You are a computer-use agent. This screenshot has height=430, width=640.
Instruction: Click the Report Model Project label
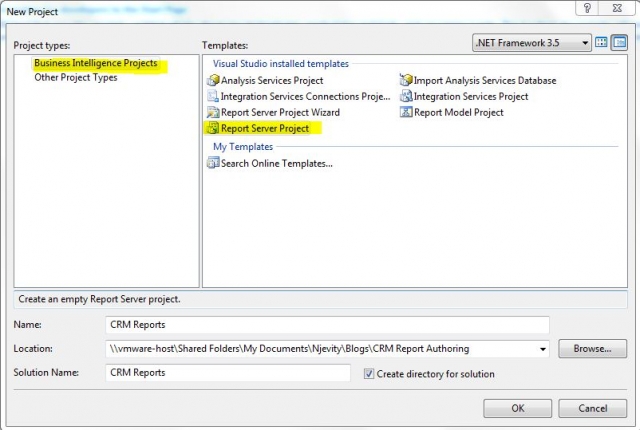tap(459, 113)
